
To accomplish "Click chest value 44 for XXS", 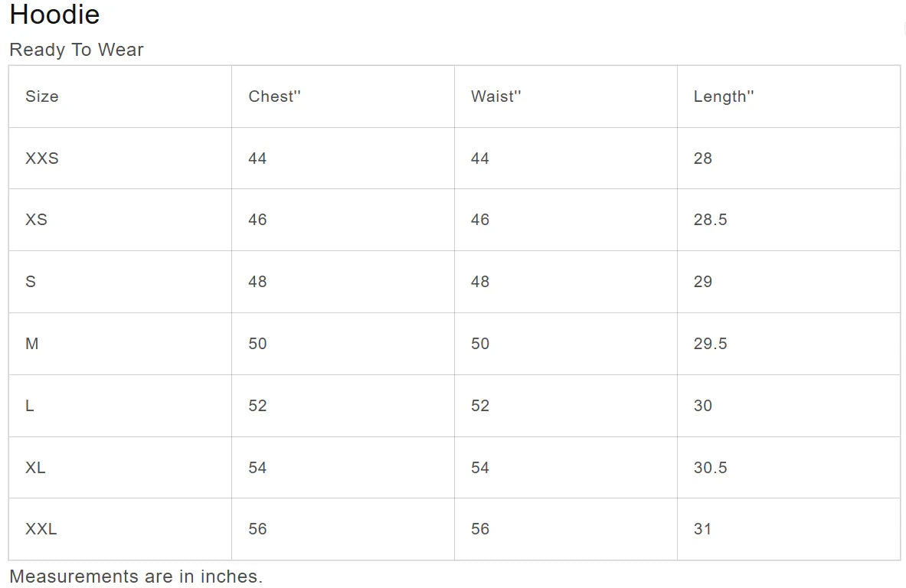I will 257,158.
